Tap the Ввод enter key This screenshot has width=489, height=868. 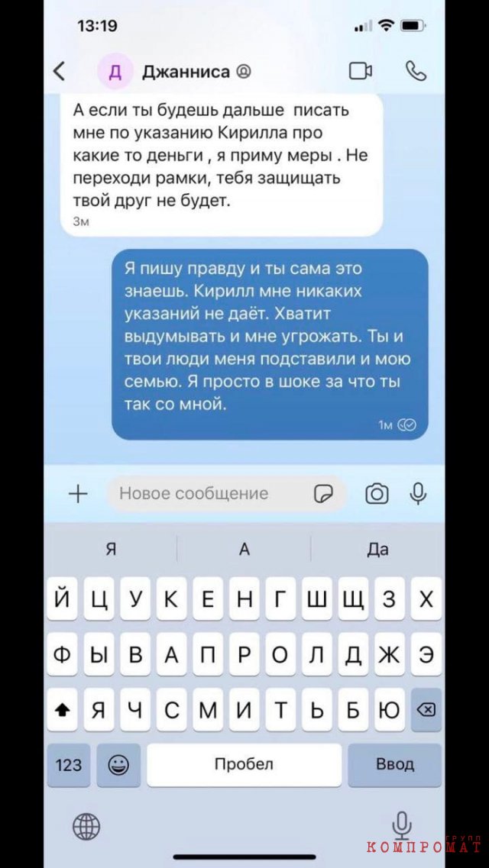395,765
